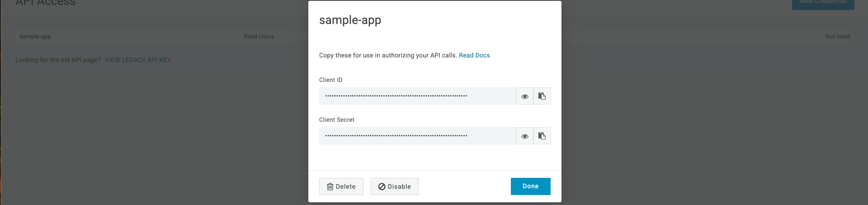Image resolution: width=868 pixels, height=205 pixels.
Task: Click the masked Client Secret field
Action: pos(418,136)
